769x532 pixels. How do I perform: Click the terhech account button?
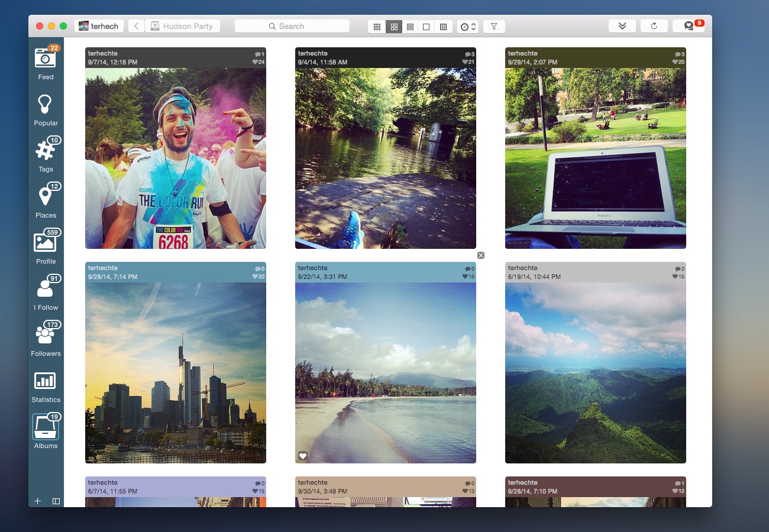99,26
